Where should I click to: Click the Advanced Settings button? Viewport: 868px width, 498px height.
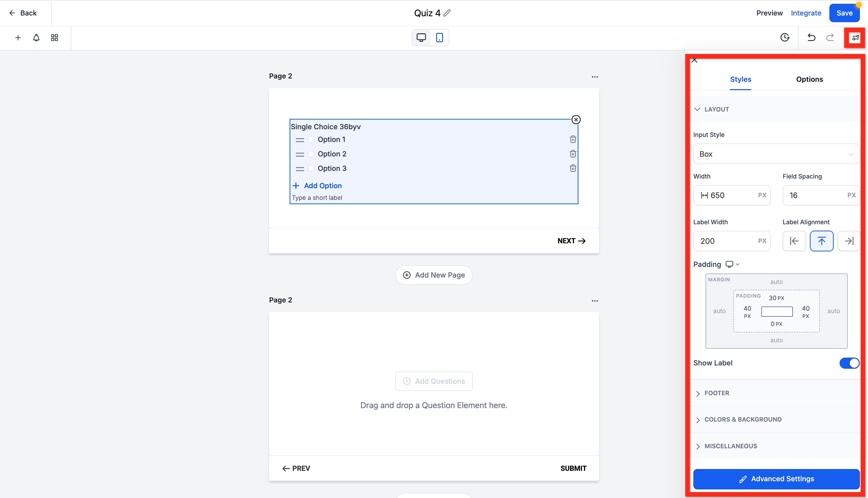tap(776, 479)
